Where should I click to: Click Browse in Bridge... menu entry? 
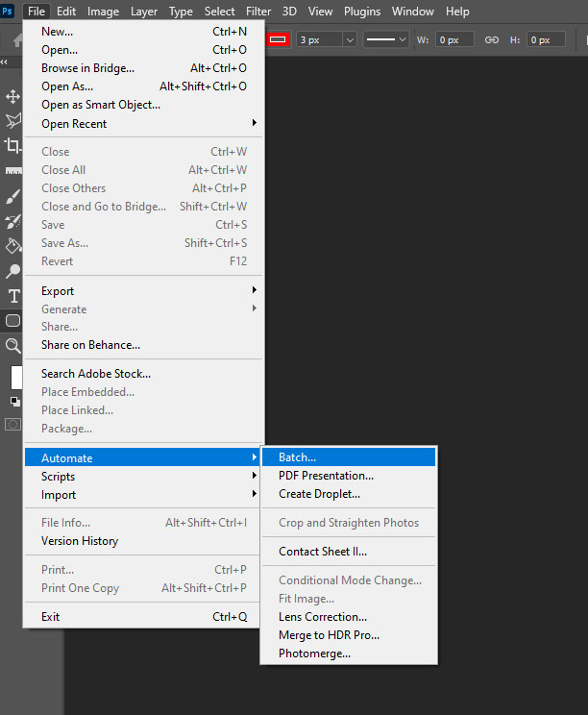(144, 68)
